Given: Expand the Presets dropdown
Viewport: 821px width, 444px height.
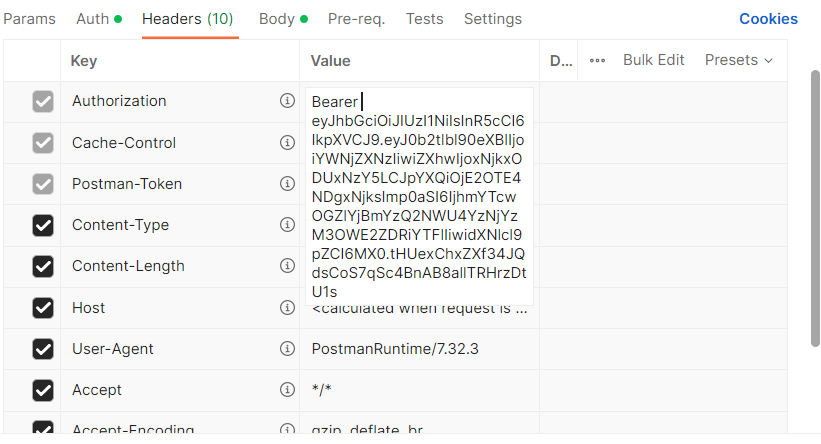Looking at the screenshot, I should click(739, 60).
